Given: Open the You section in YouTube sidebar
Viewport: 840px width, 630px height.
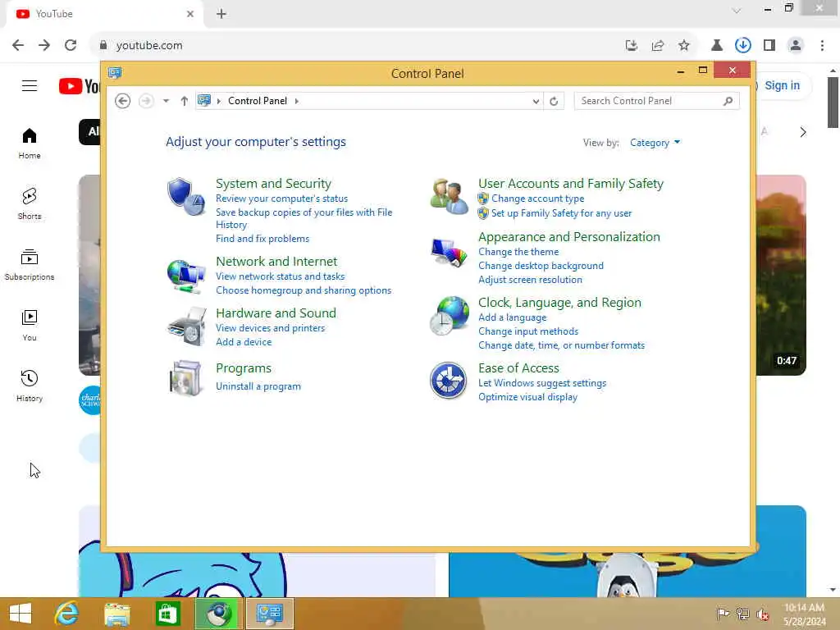Looking at the screenshot, I should [x=30, y=325].
